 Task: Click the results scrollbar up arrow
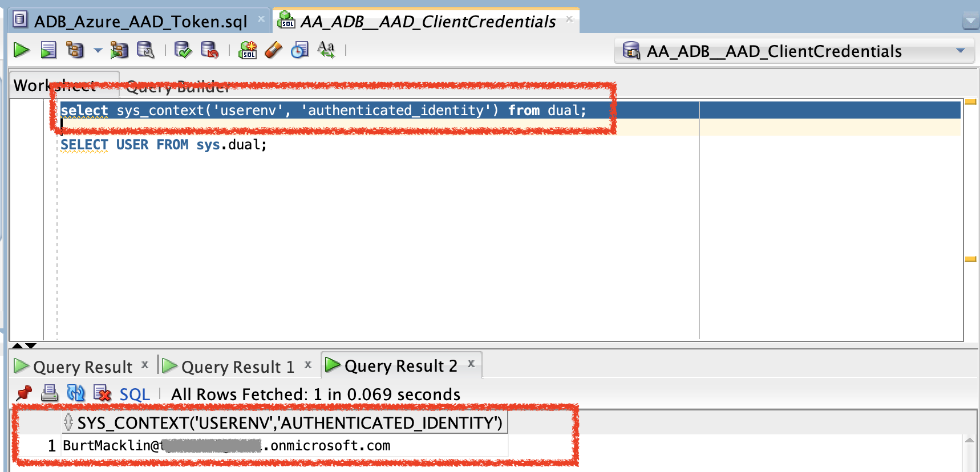(x=970, y=440)
